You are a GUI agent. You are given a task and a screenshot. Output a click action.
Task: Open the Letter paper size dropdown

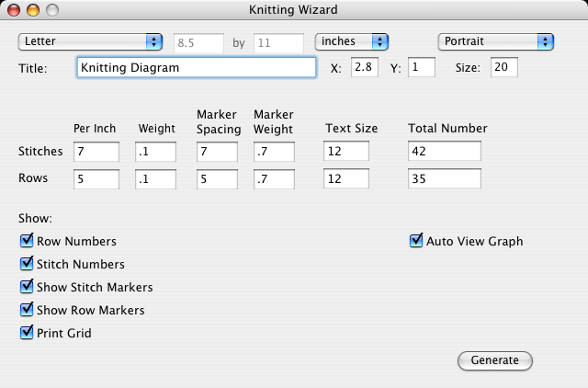coord(90,41)
